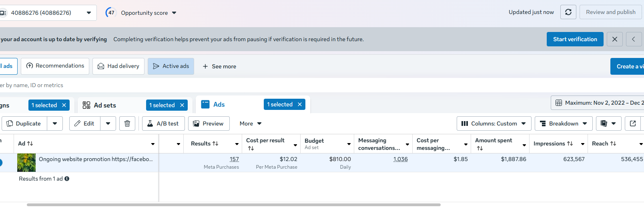Click the export share icon
This screenshot has width=644, height=215.
click(x=633, y=123)
